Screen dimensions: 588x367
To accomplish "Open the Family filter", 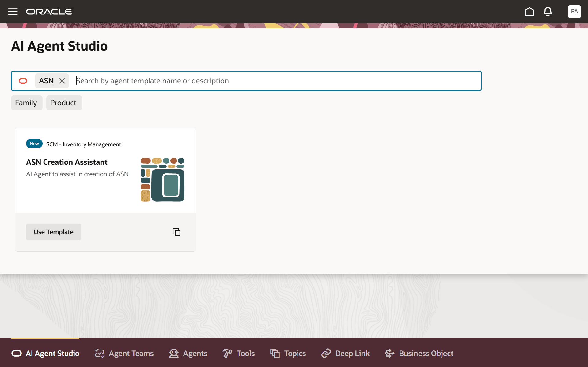I will [x=27, y=103].
